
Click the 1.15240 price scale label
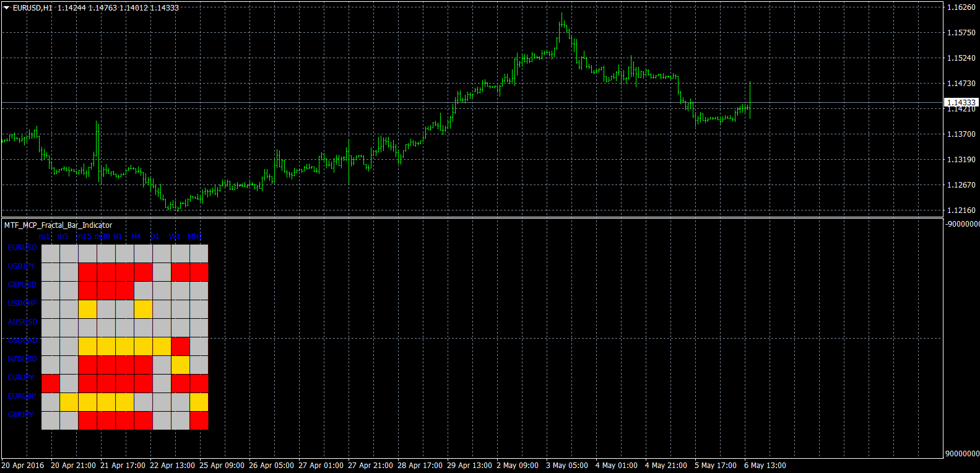961,58
